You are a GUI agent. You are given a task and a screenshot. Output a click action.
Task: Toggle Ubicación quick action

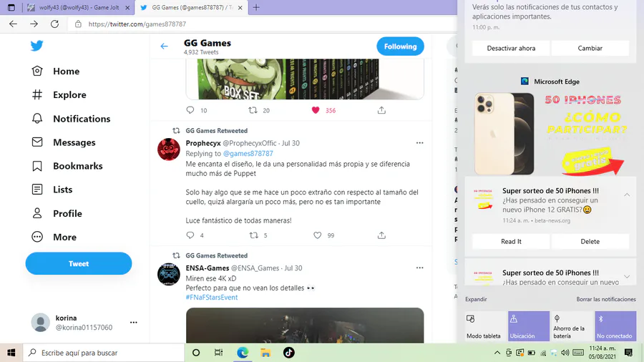[529, 326]
